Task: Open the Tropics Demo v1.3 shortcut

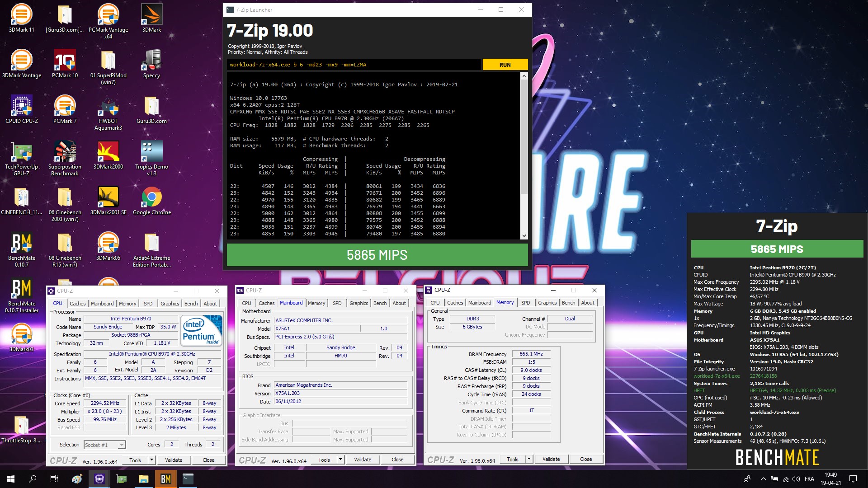Action: click(x=151, y=158)
